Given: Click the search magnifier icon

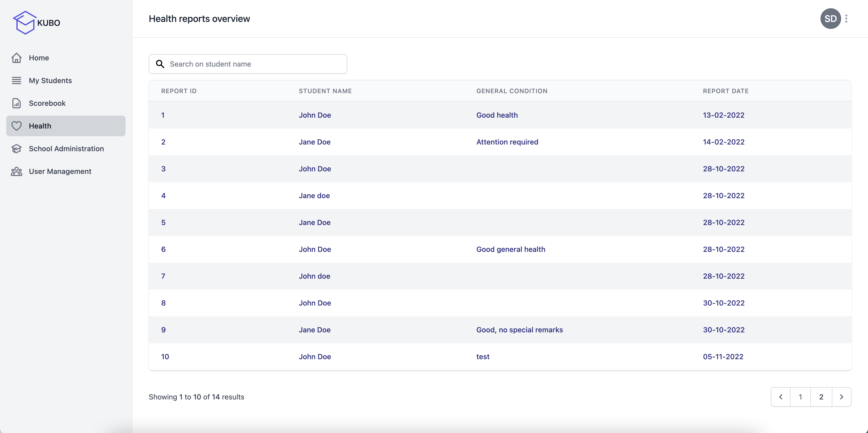Looking at the screenshot, I should click(160, 64).
